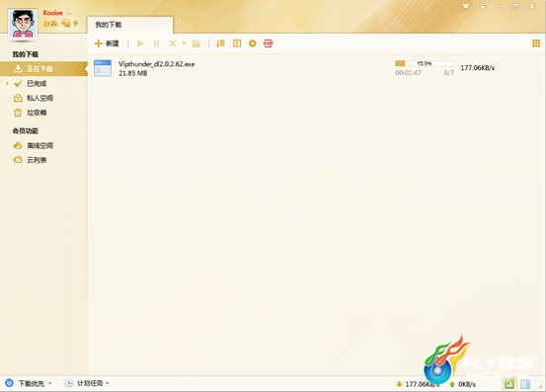Image resolution: width=546 pixels, height=392 pixels.
Task: Open 离线空间 in the sidebar
Action: pos(40,145)
